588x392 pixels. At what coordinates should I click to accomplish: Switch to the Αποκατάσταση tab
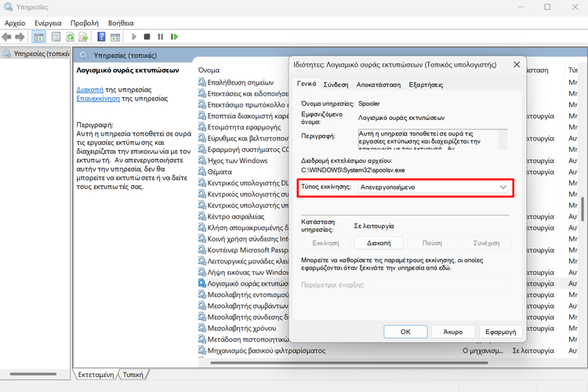[x=379, y=84]
